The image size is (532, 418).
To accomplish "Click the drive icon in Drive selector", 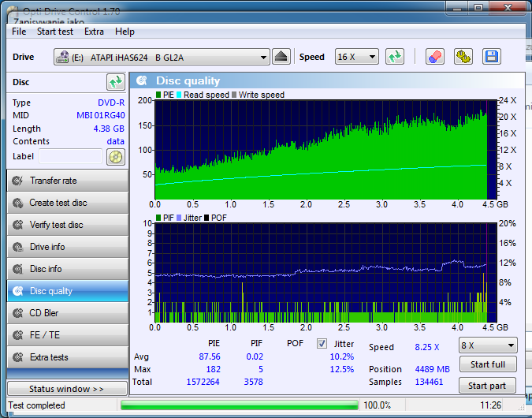I will [62, 57].
